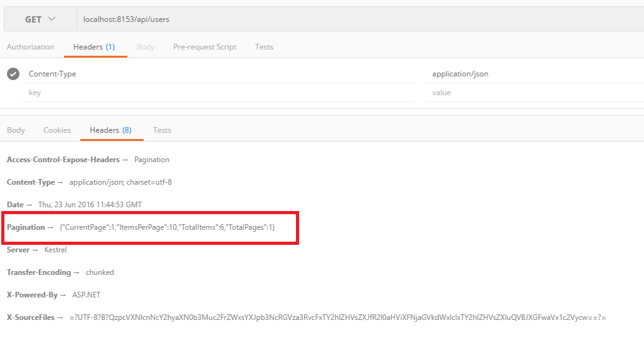The height and width of the screenshot is (340, 644).
Task: Click the Server header value Kestrel
Action: pos(55,250)
